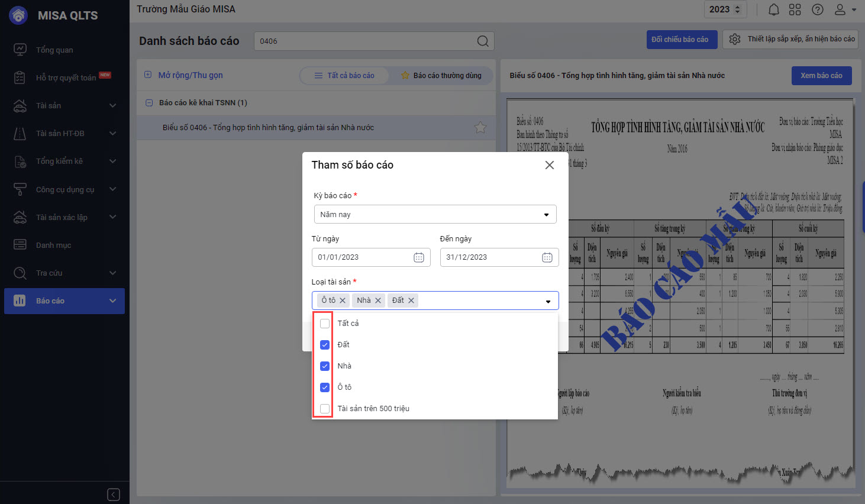
Task: Click the Tổng kiểm kê icon
Action: click(20, 161)
